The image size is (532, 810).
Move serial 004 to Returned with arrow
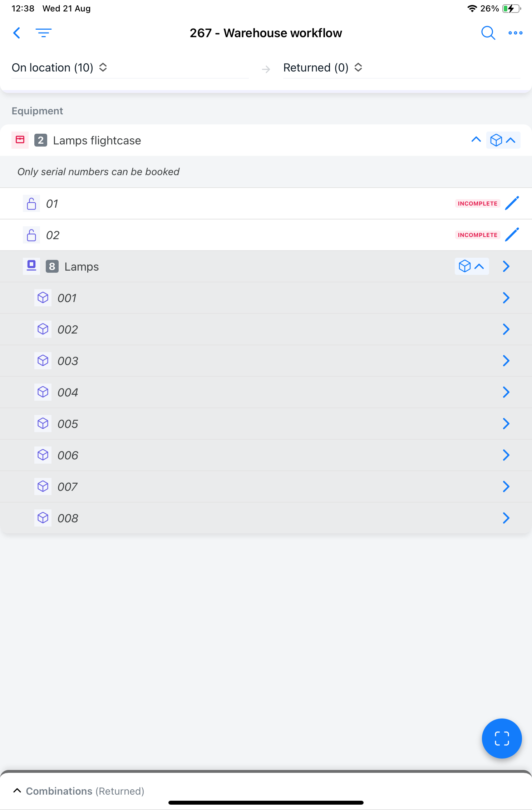click(x=506, y=392)
